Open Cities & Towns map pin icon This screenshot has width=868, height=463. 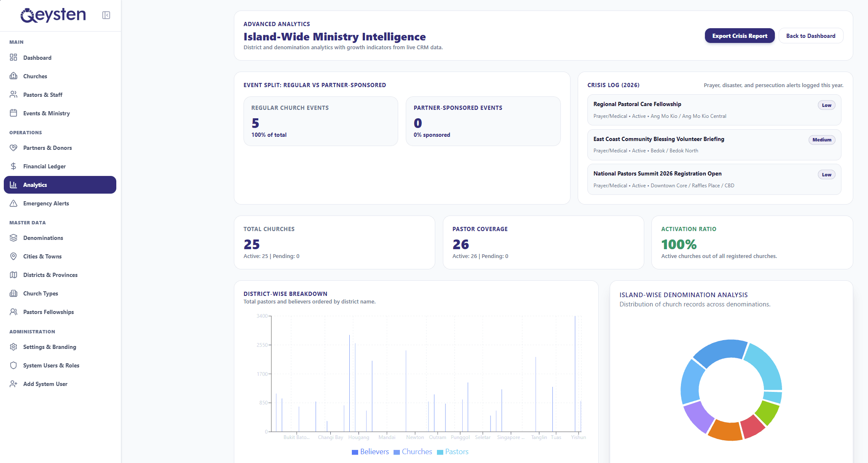point(13,256)
